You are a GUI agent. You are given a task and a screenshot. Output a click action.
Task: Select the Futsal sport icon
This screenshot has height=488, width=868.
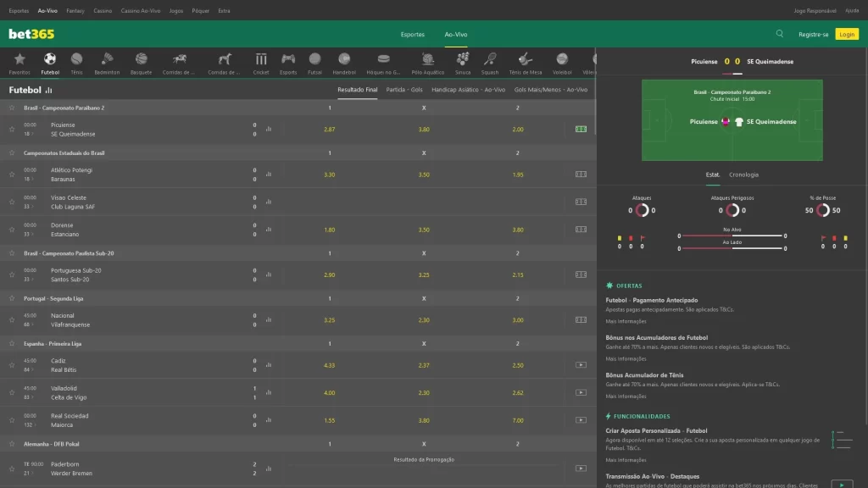click(x=314, y=63)
